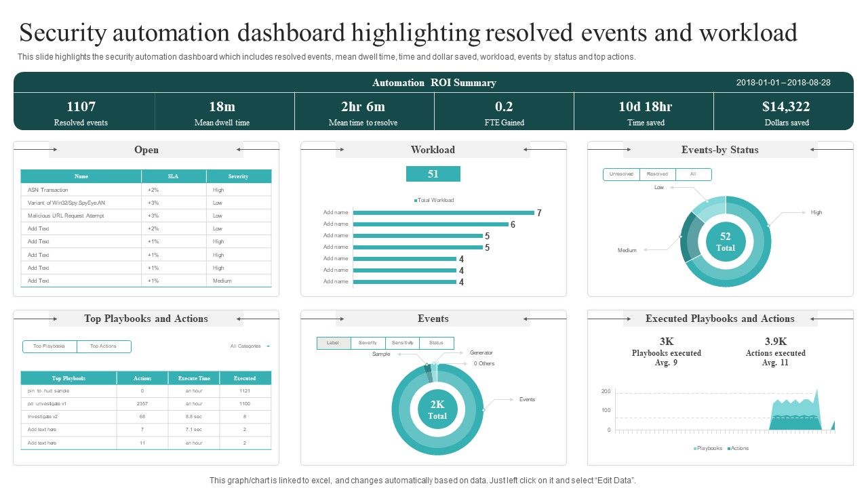Click the 51 workload count badge
Screen dimensions: 868x488
(x=433, y=174)
